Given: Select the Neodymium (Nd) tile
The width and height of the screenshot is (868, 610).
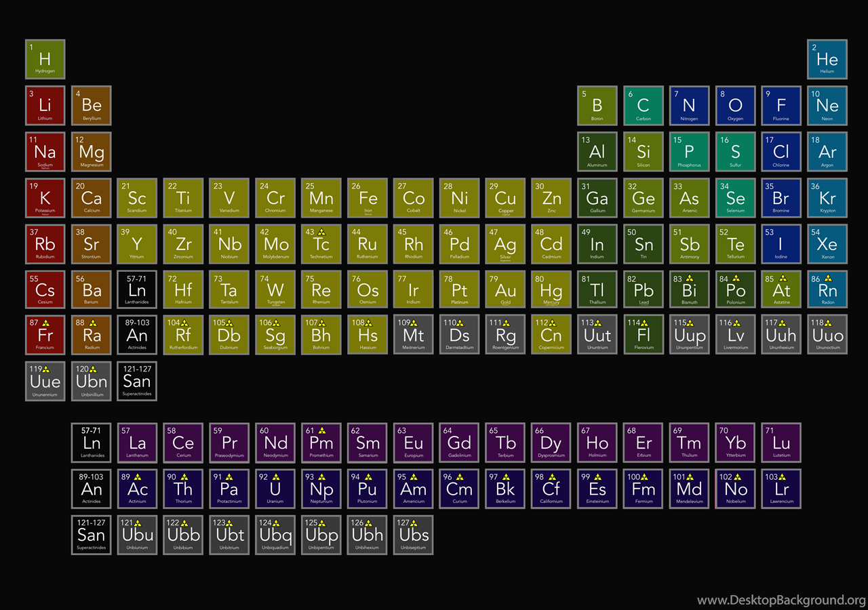Looking at the screenshot, I should click(x=275, y=443).
